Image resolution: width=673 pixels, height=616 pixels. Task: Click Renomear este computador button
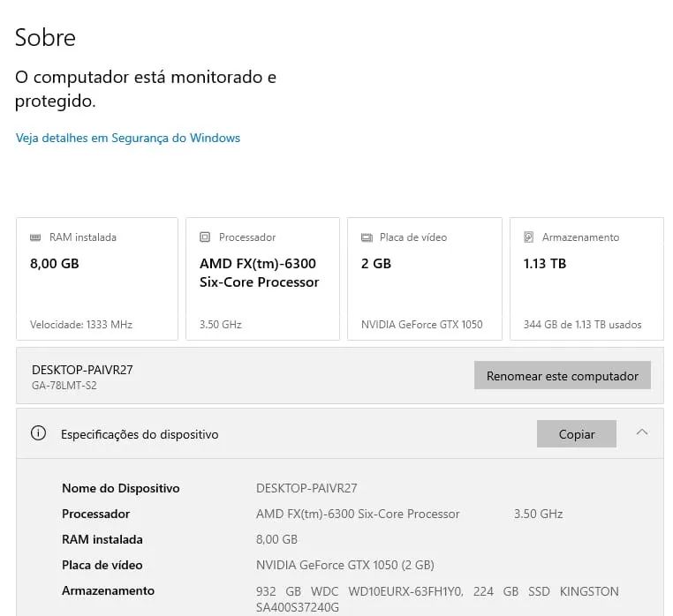[x=563, y=375]
